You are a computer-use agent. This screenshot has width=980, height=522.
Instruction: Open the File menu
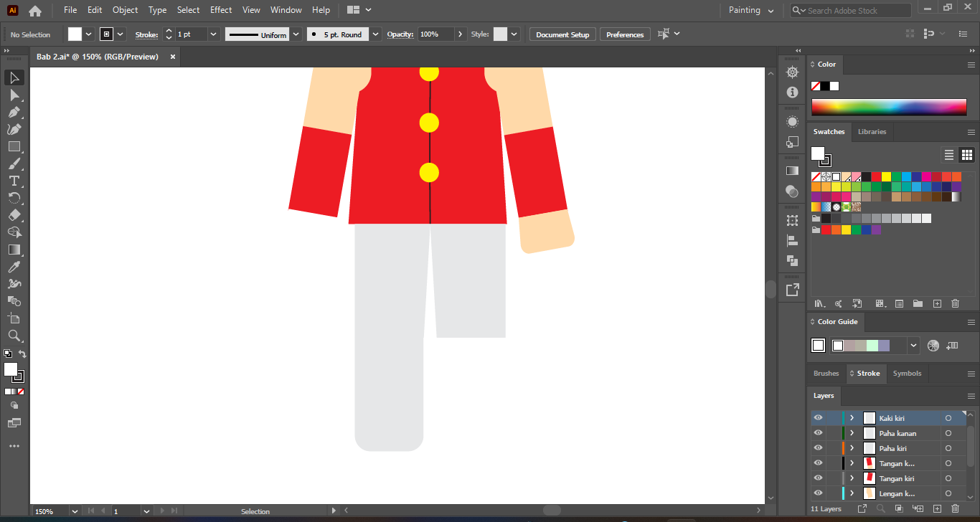(70, 10)
